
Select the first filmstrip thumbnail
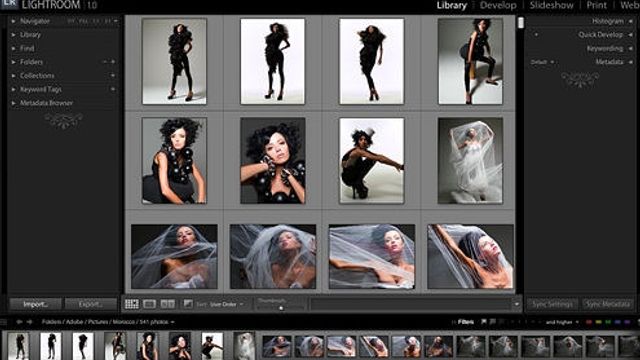(x=18, y=346)
